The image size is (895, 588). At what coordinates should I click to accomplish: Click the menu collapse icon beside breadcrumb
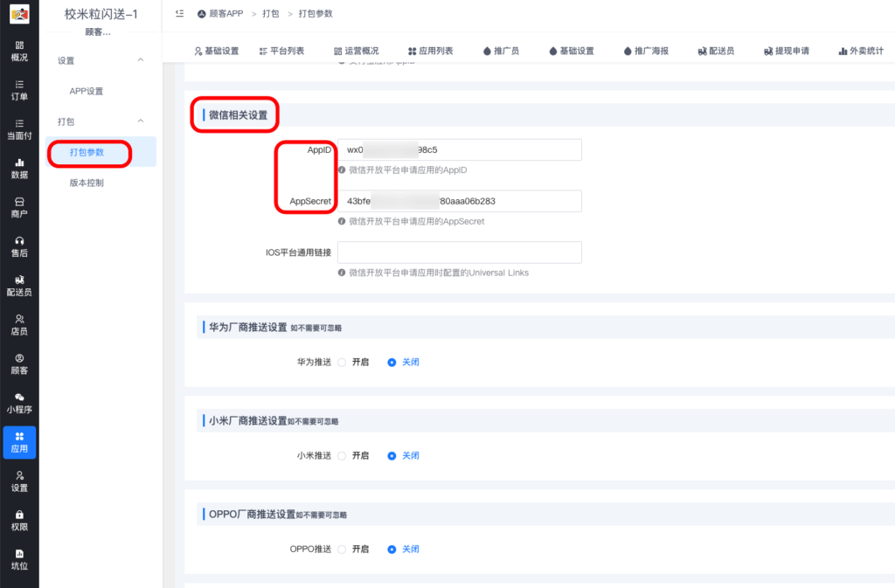(x=179, y=14)
